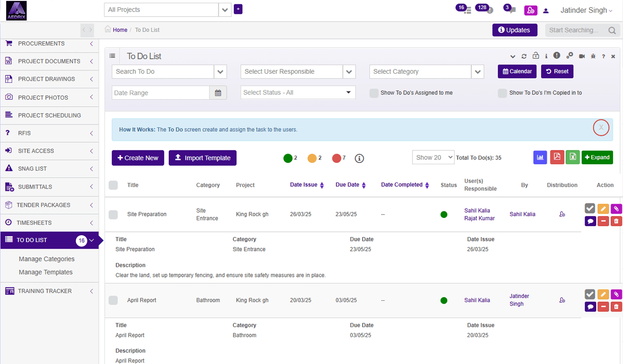Delete the Site Preparation task via trash icon
623x364 pixels.
[616, 221]
